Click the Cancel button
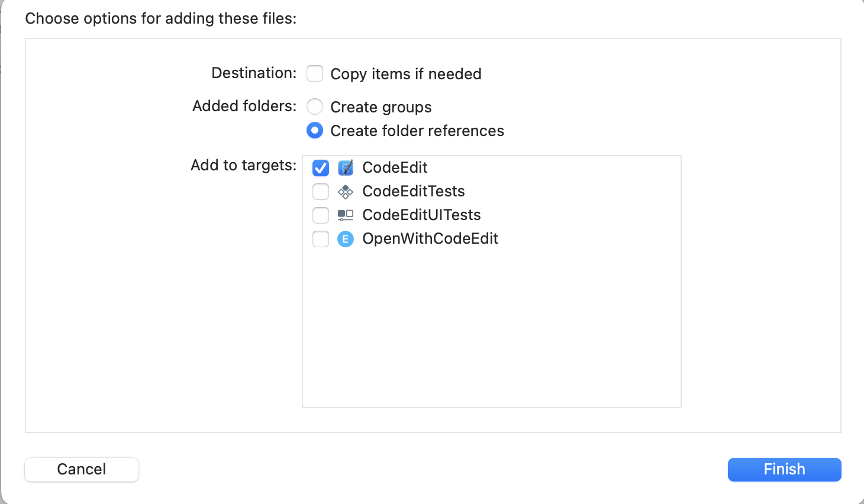 81,469
